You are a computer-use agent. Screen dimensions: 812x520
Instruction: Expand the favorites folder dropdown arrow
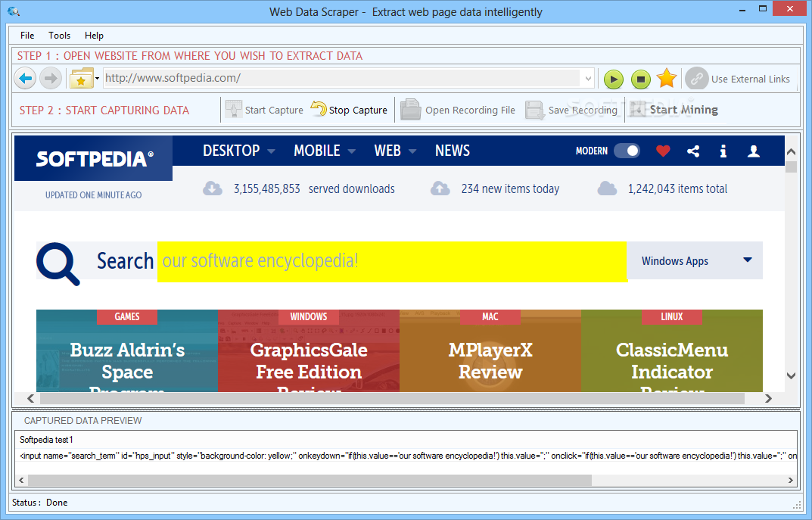coord(98,79)
